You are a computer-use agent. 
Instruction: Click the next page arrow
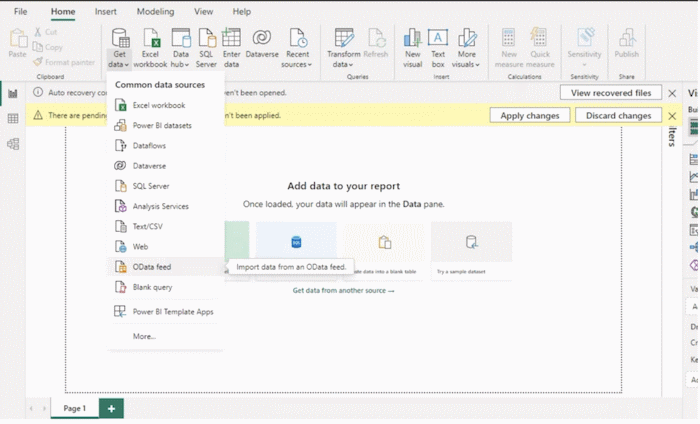[44, 408]
